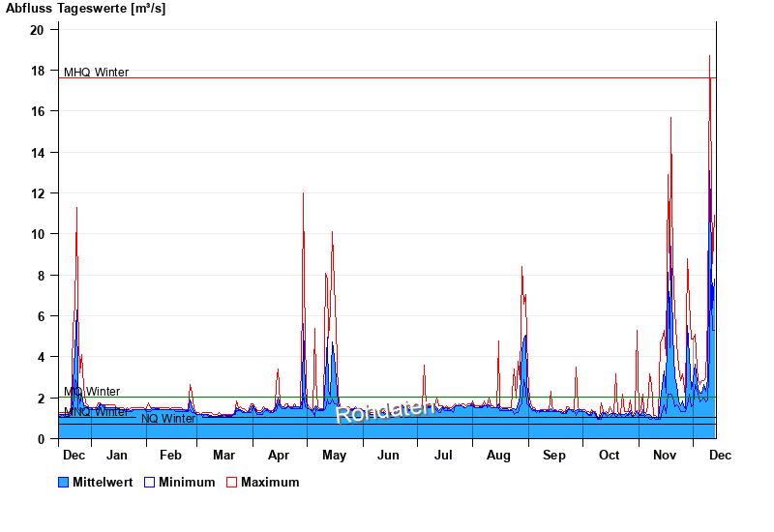The width and height of the screenshot is (774, 532).
Task: Click the 20 value on the y-axis
Action: click(37, 30)
